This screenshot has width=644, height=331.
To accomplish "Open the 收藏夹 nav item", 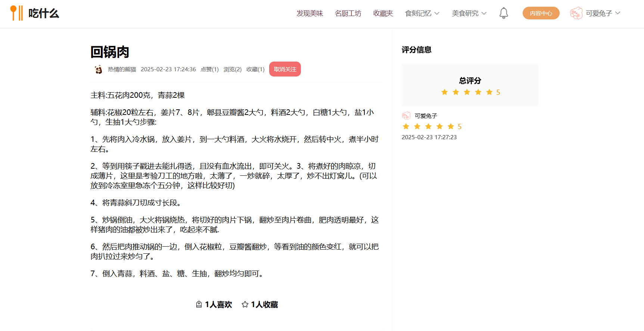I will [x=383, y=13].
